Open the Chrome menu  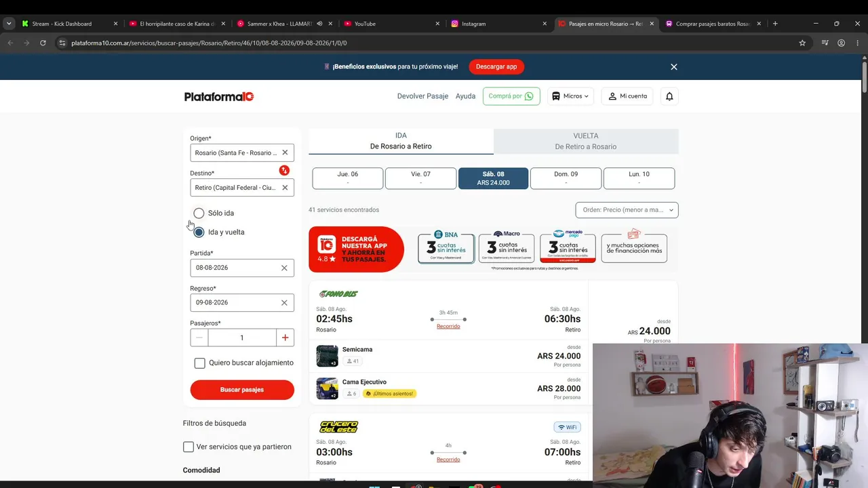858,43
